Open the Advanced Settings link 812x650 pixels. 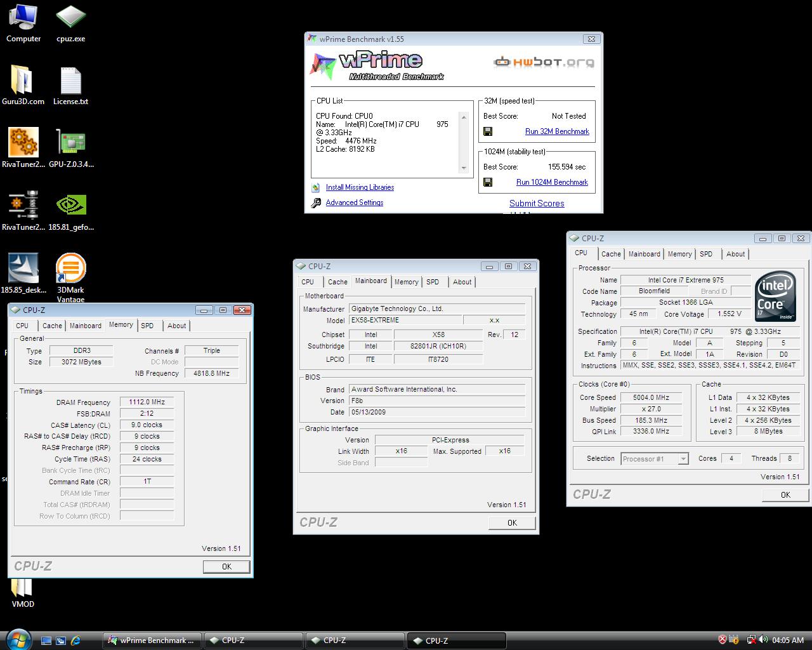pyautogui.click(x=355, y=202)
